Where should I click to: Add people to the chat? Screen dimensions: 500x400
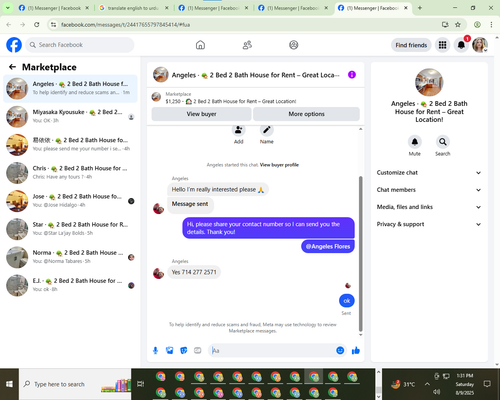238,130
